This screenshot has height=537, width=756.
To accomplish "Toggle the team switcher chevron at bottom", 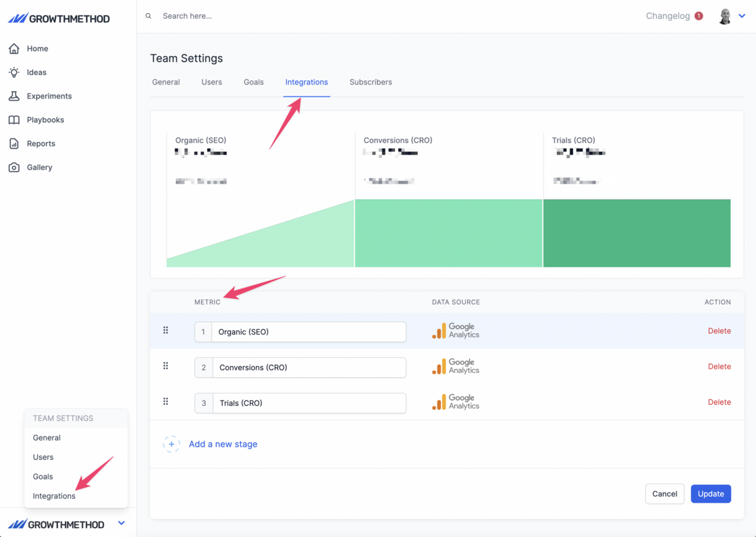I will [122, 523].
